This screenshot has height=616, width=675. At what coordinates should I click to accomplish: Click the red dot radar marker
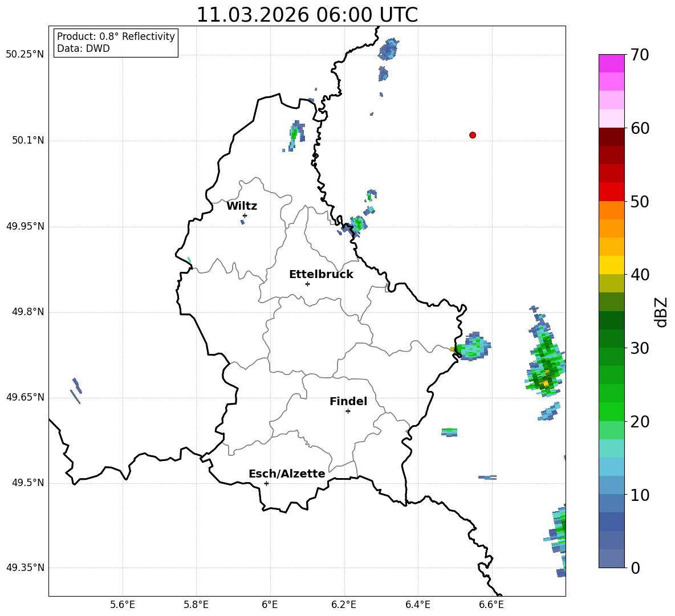473,135
